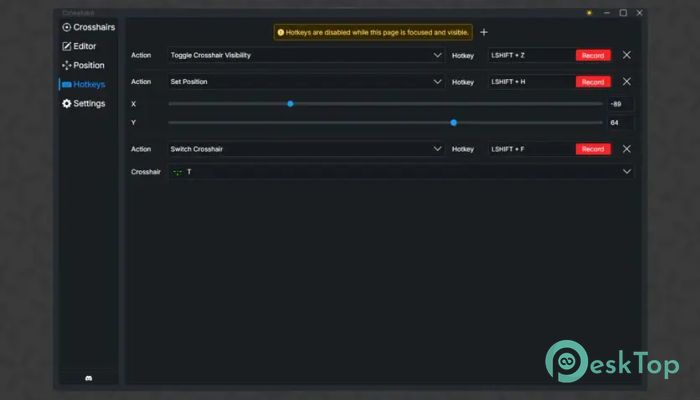The image size is (700, 400).
Task: Click the X position slider handle
Action: 290,104
